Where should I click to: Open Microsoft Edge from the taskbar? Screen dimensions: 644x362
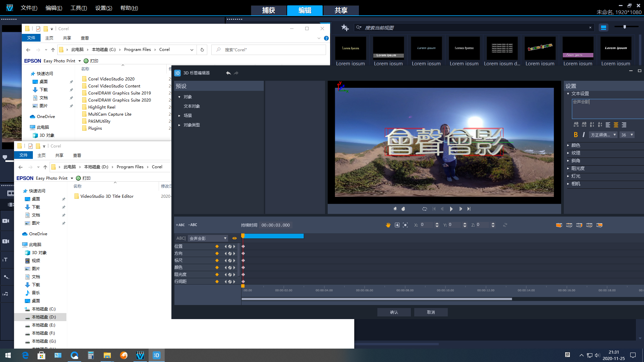(x=25, y=355)
